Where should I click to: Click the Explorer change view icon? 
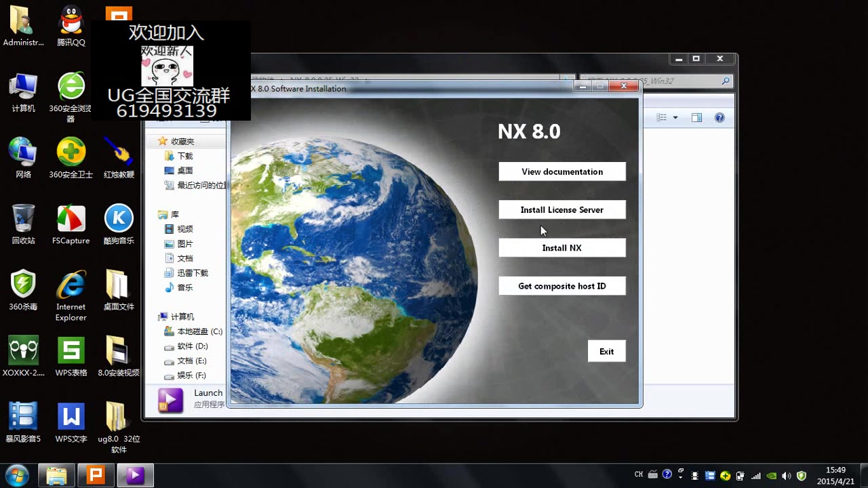coord(663,118)
